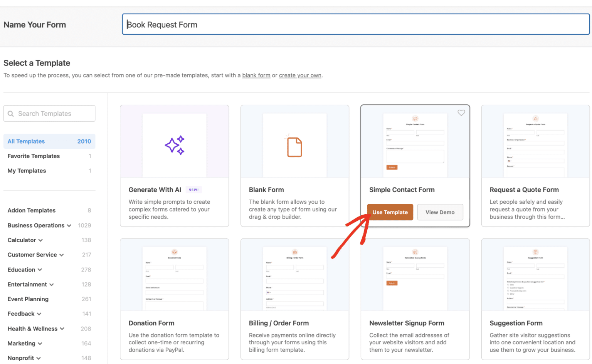592x364 pixels.
Task: Click the Suggestion Form preview image
Action: (535, 275)
